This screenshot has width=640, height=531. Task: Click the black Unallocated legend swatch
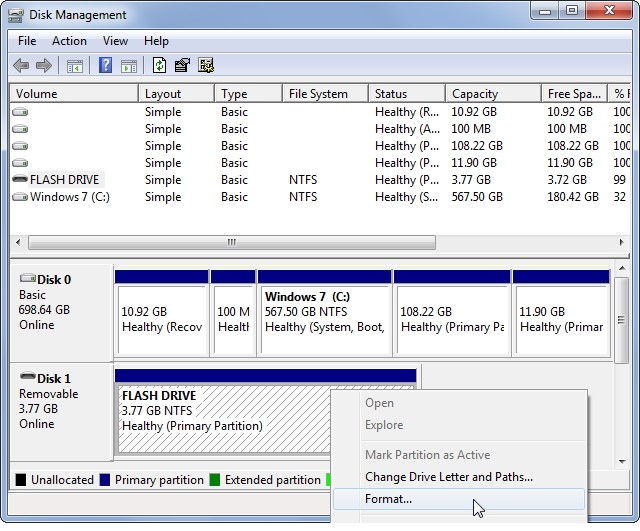tap(20, 480)
